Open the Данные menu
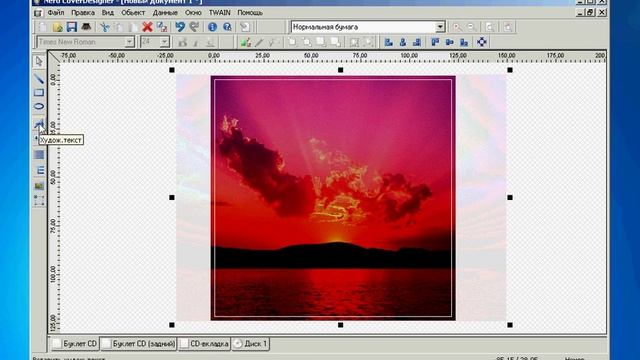Image resolution: width=640 pixels, height=360 pixels. [x=165, y=13]
